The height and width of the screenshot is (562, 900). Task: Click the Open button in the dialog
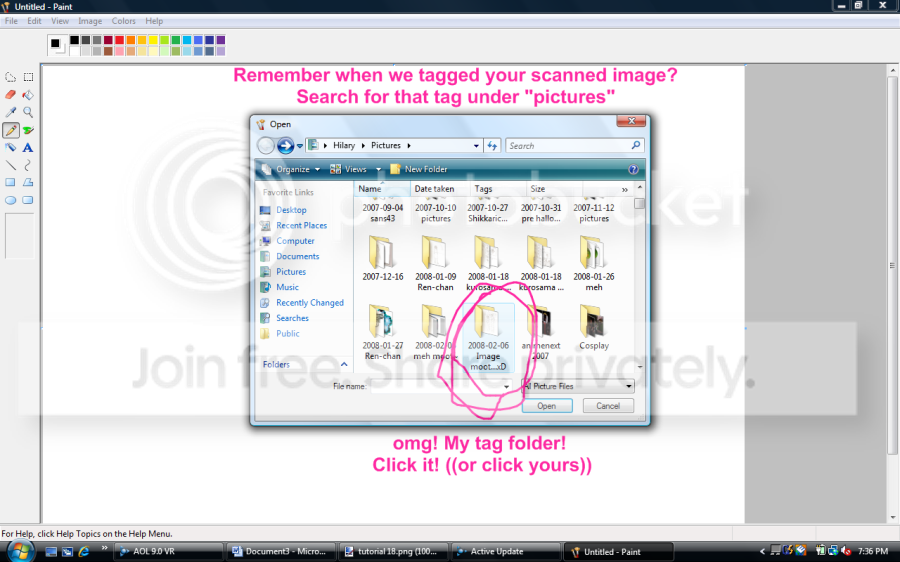[x=547, y=406]
